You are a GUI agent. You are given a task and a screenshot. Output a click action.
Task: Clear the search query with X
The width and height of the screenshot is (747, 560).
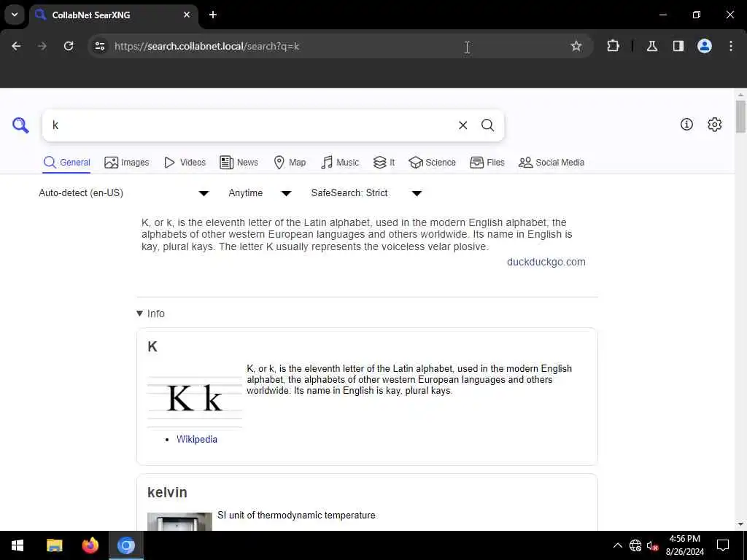point(462,125)
